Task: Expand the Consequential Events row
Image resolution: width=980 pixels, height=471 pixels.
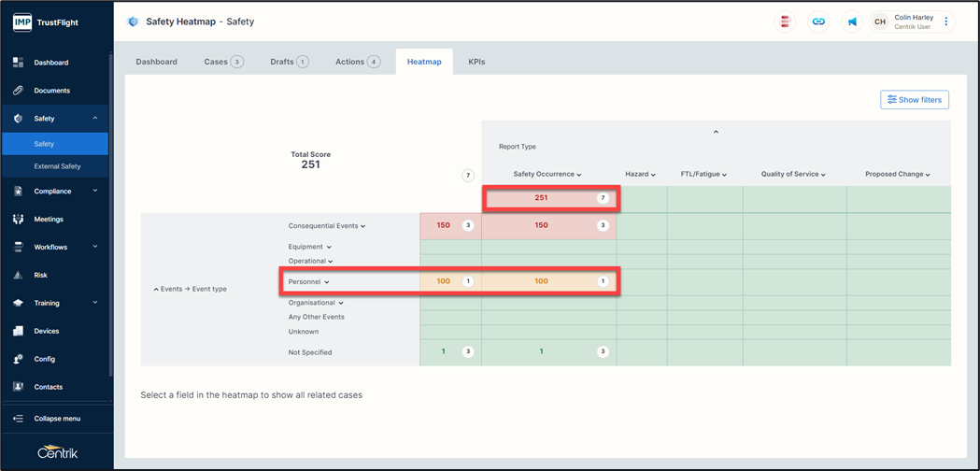Action: click(x=327, y=226)
